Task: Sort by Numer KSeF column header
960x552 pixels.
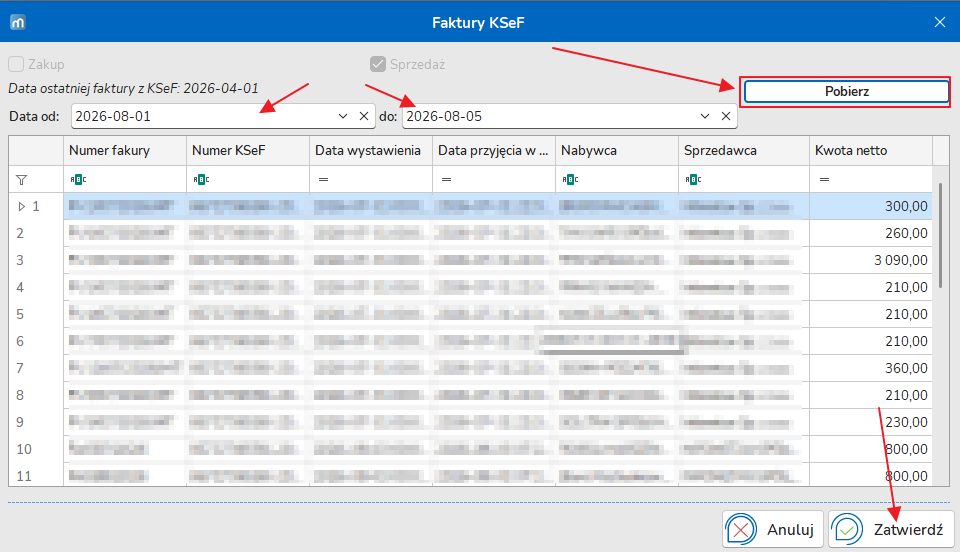Action: (x=248, y=151)
